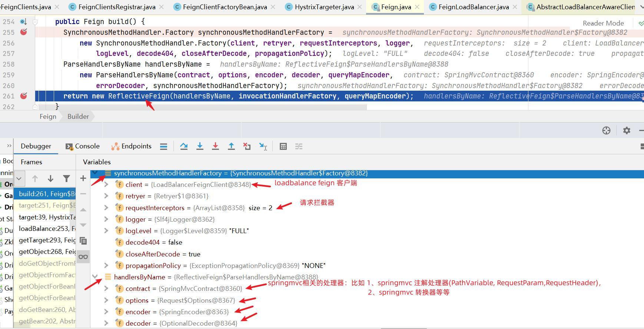
Task: Toggle breakpoint on line 261
Action: coord(24,95)
